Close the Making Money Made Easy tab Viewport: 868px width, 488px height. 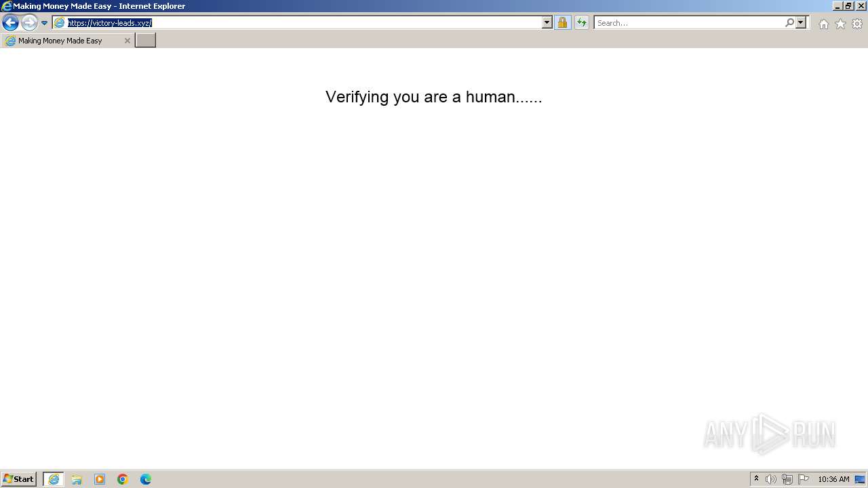127,41
